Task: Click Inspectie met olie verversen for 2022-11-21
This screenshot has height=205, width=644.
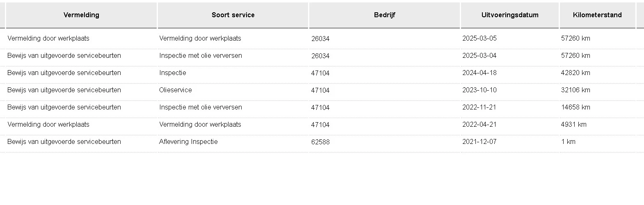Action: [x=201, y=107]
